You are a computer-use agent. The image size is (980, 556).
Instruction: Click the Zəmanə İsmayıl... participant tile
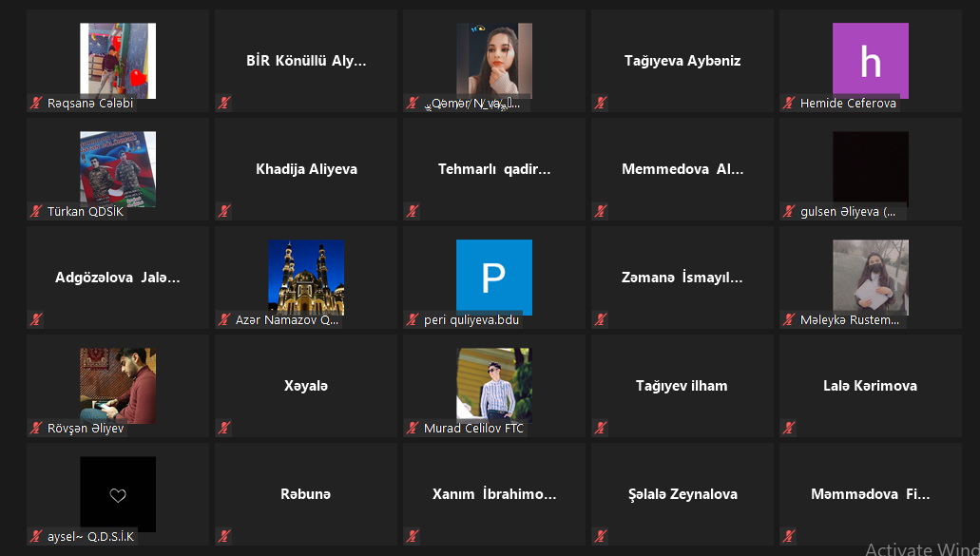(x=682, y=278)
